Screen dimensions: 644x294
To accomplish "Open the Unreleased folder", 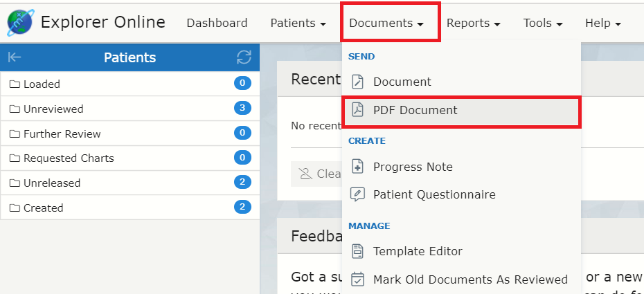I will click(129, 183).
